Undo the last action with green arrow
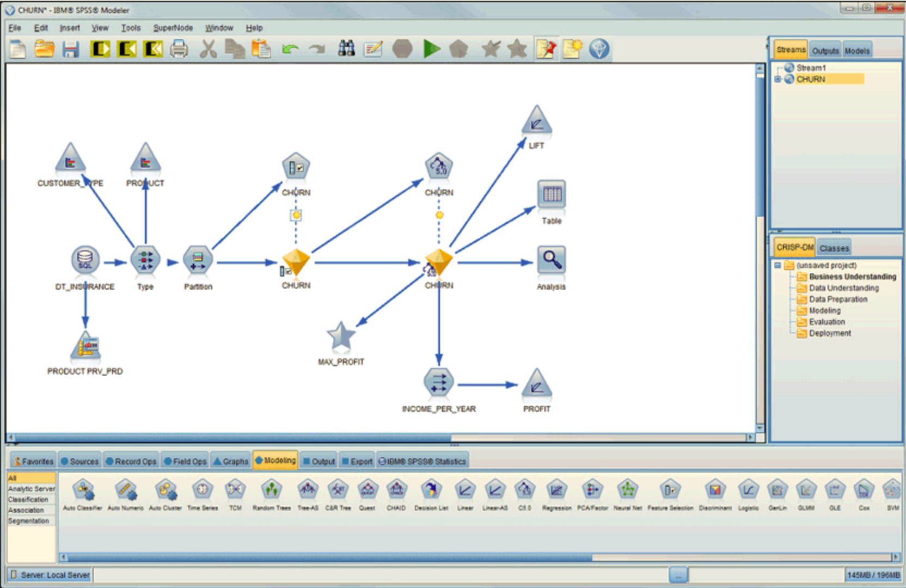 point(290,50)
